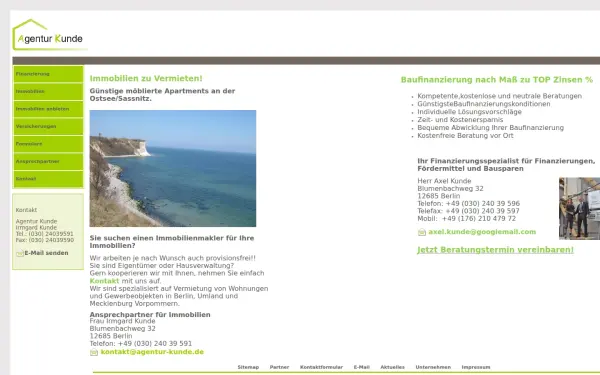This screenshot has height=375, width=600.
Task: Open the Formulare sidebar menu entry
Action: [48, 144]
